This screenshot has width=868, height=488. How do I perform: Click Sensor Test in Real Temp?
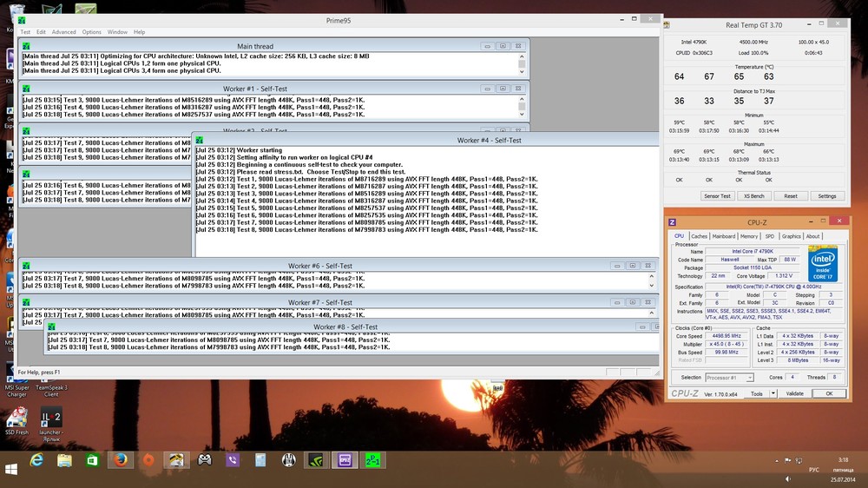click(716, 196)
